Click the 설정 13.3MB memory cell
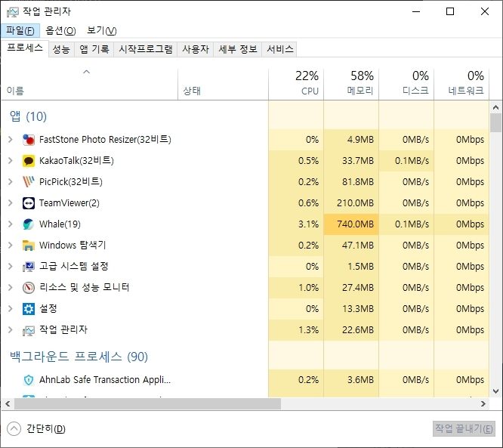The width and height of the screenshot is (503, 448). [x=351, y=309]
